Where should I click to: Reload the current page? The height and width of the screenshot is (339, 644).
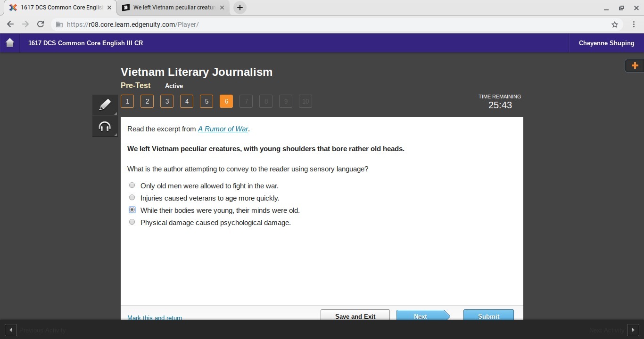pyautogui.click(x=41, y=24)
